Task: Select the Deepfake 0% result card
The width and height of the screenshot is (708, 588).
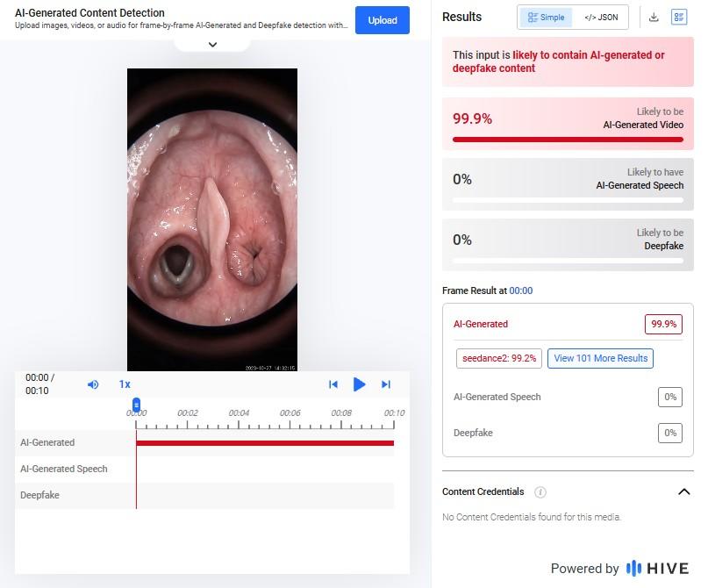Action: tap(568, 245)
